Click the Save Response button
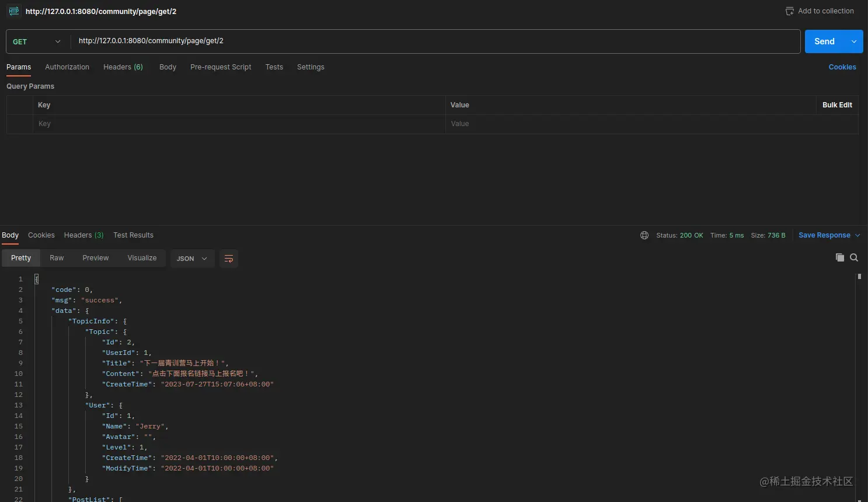The width and height of the screenshot is (868, 502). (824, 235)
